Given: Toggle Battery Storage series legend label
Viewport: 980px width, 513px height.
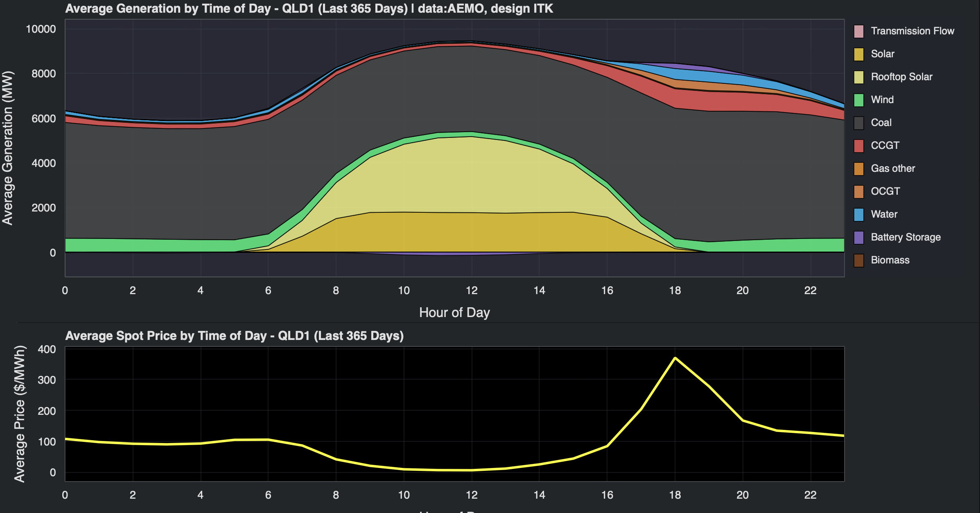Looking at the screenshot, I should coord(905,237).
